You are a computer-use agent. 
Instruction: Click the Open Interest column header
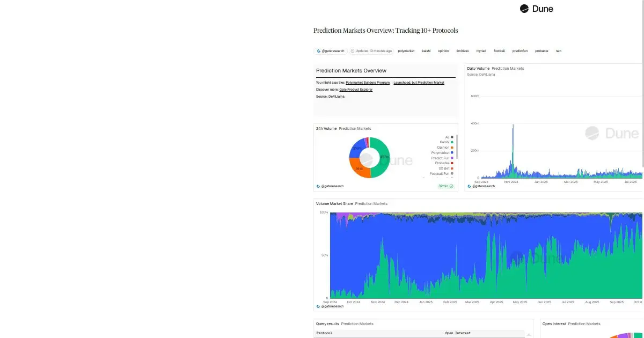(x=458, y=333)
